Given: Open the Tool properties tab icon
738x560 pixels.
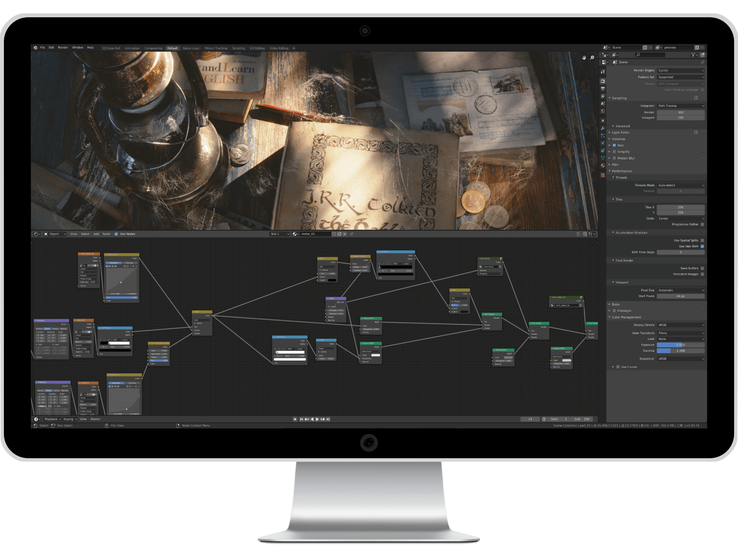Looking at the screenshot, I should click(603, 71).
